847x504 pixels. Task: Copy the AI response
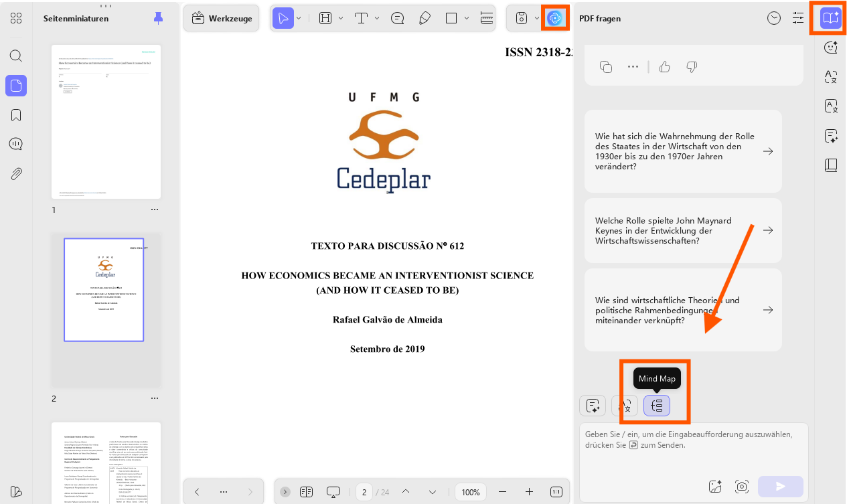pos(606,66)
